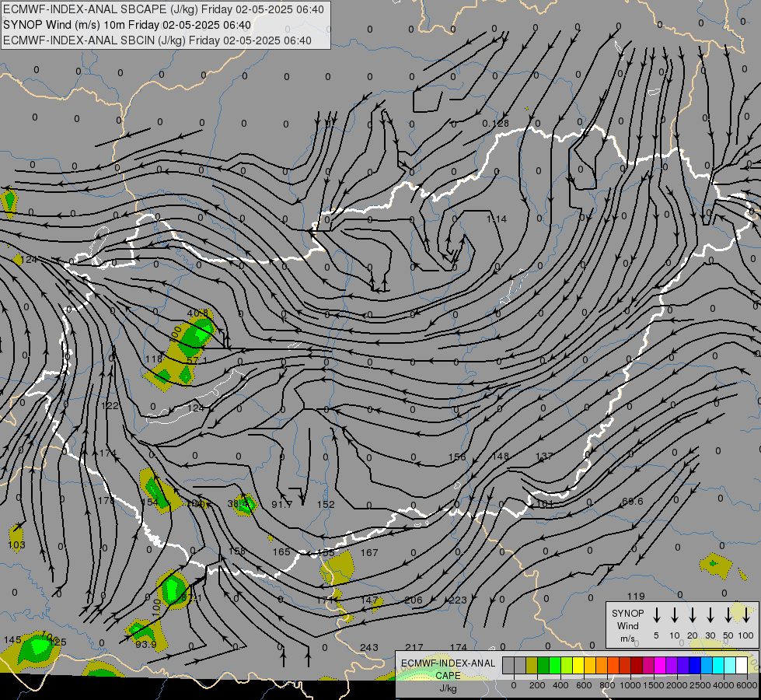
Task: Click the 1.14 value on the map
Action: 497,219
